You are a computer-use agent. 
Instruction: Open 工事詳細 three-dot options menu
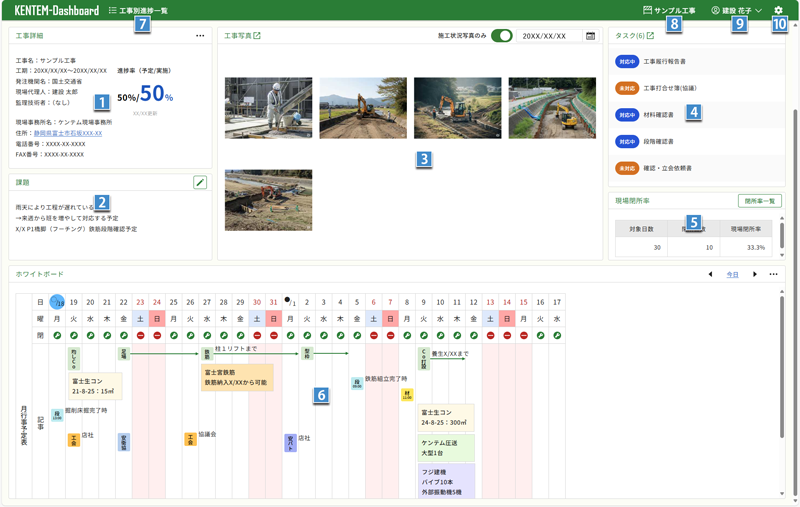click(x=200, y=36)
